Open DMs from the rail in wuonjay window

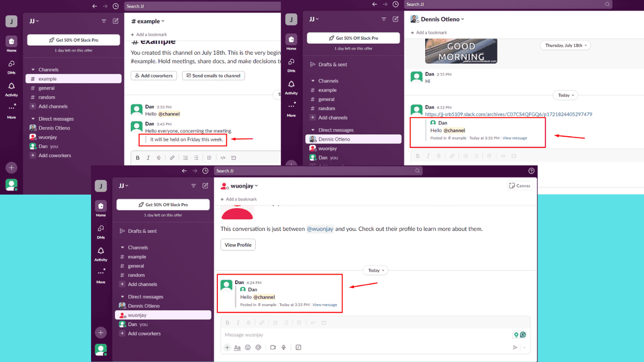point(101,231)
